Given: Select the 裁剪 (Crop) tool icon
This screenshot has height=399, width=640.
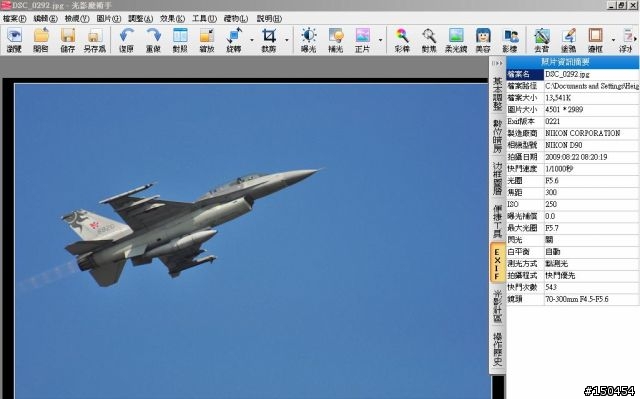Looking at the screenshot, I should coord(269,40).
